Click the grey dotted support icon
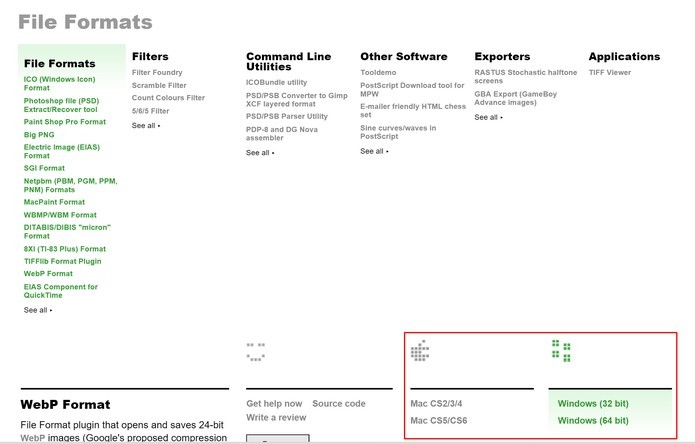695x444 pixels. [255, 350]
